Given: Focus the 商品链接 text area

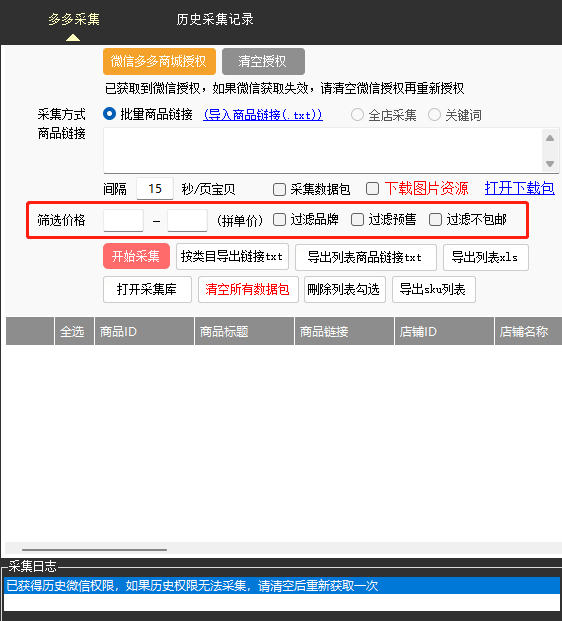Looking at the screenshot, I should point(322,150).
